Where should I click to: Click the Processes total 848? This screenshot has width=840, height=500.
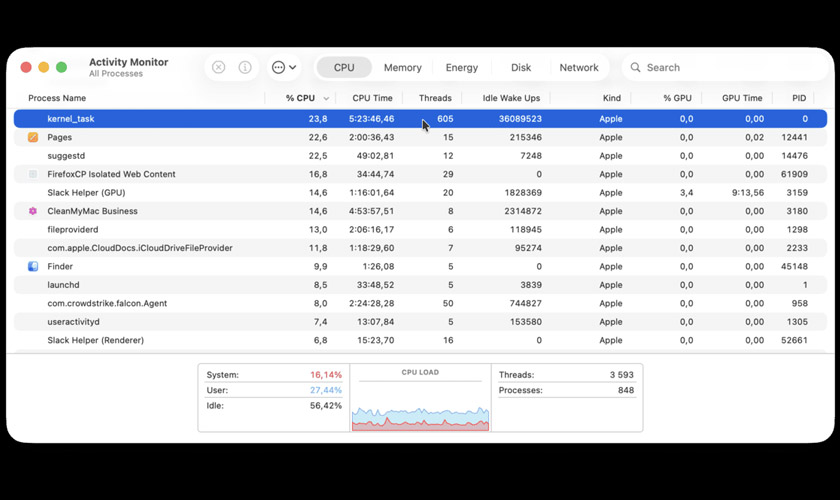click(626, 390)
